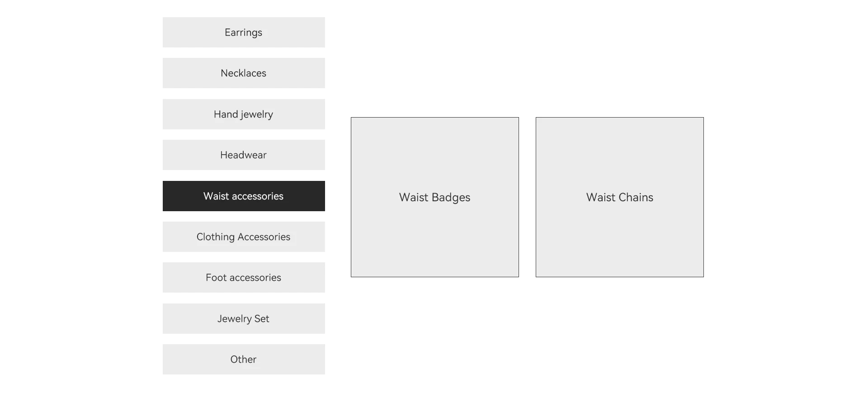Open Clothing Accessories category
Viewport: 868px width, 393px height.
(x=244, y=237)
